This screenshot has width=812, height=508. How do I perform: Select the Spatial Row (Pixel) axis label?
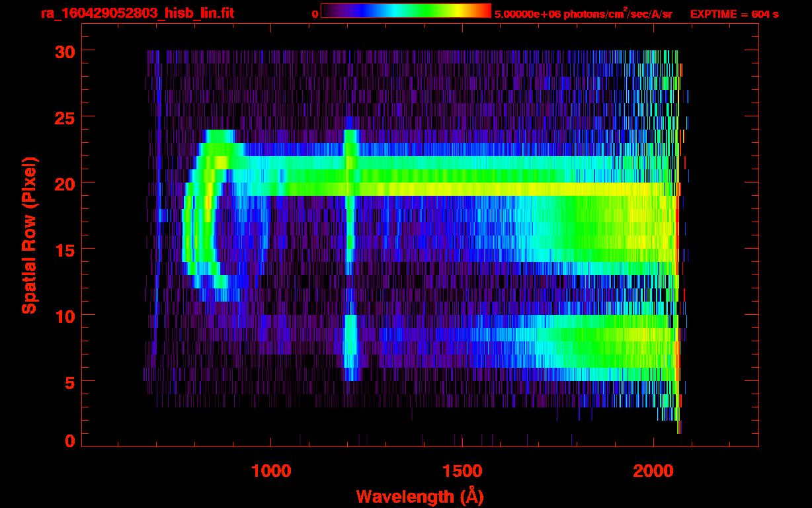[x=29, y=235]
